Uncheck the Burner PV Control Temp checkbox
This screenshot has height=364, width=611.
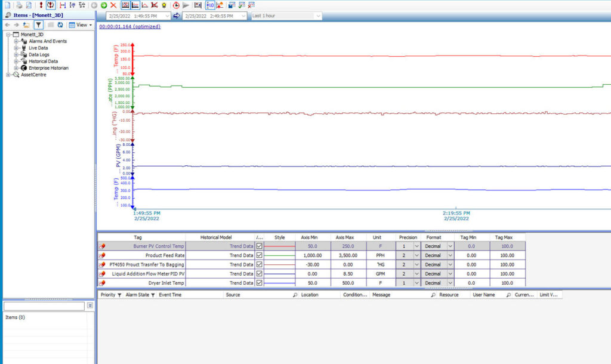(x=259, y=246)
